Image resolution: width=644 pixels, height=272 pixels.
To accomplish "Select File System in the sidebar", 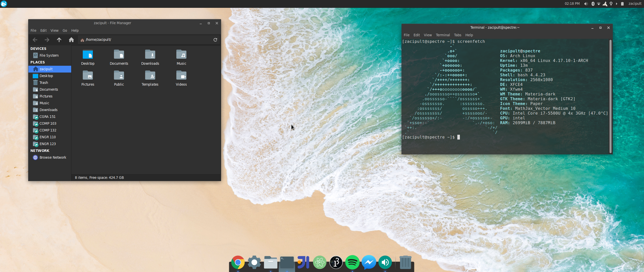I will pos(50,55).
